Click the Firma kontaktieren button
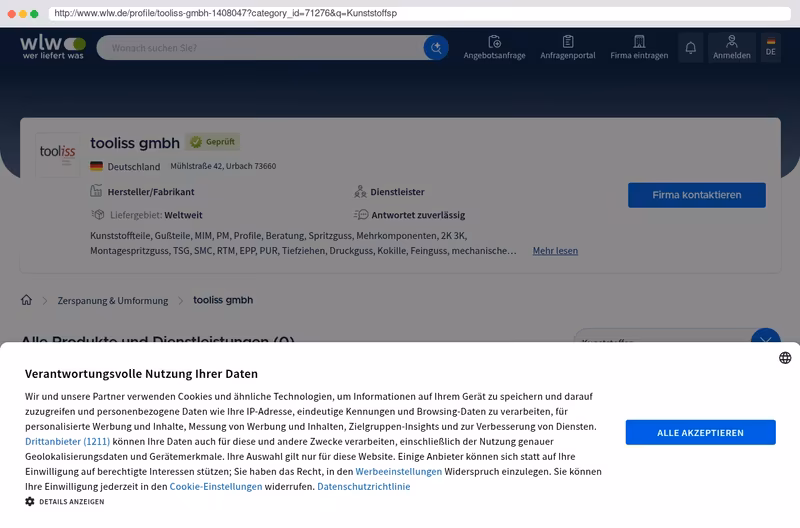Image resolution: width=800 pixels, height=528 pixels. (x=696, y=195)
